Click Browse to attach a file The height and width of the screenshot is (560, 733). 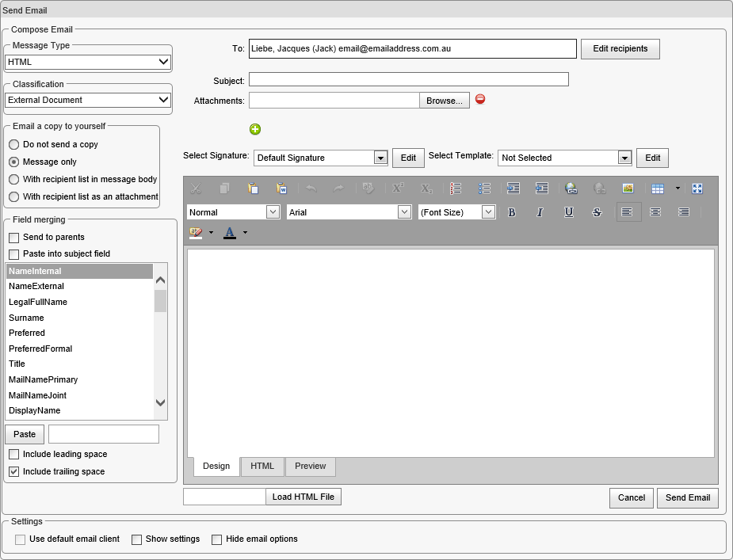(x=444, y=101)
